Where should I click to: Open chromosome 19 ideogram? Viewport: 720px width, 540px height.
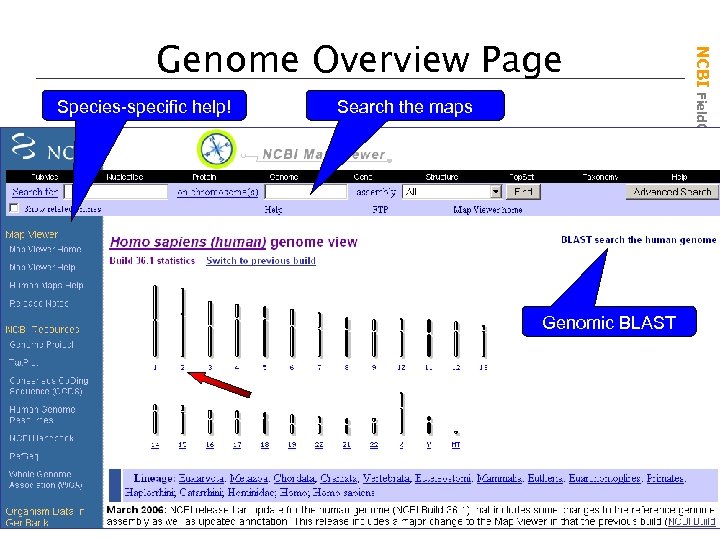coord(292,424)
